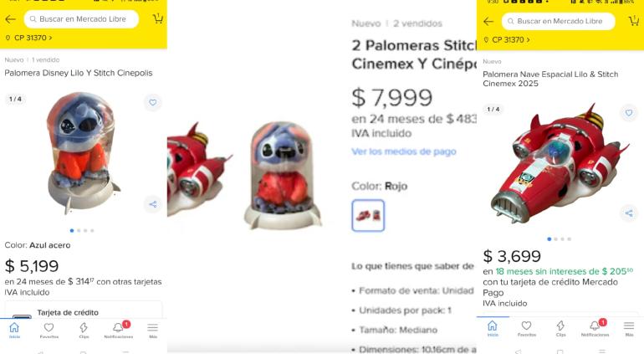The height and width of the screenshot is (354, 644).
Task: Focus the left Buscar en Mercado Libre field
Action: (81, 19)
